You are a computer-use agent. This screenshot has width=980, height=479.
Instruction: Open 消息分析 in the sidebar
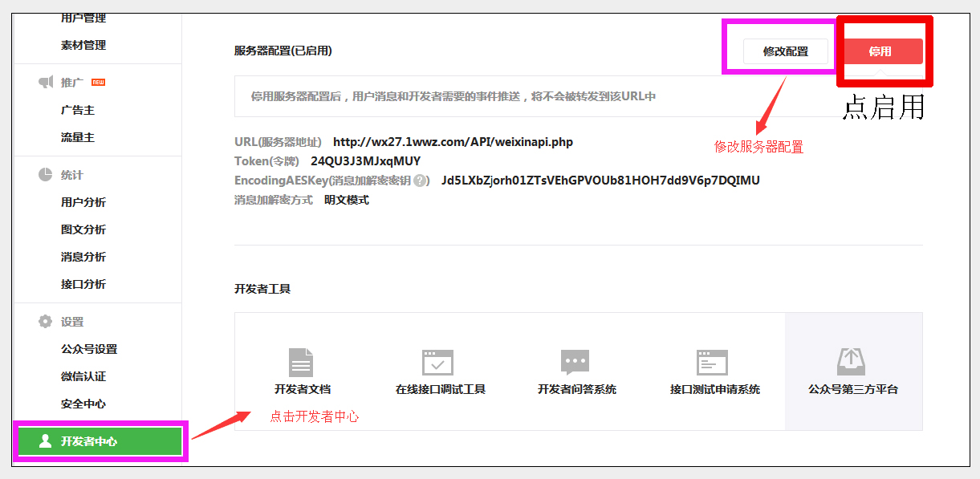click(83, 257)
